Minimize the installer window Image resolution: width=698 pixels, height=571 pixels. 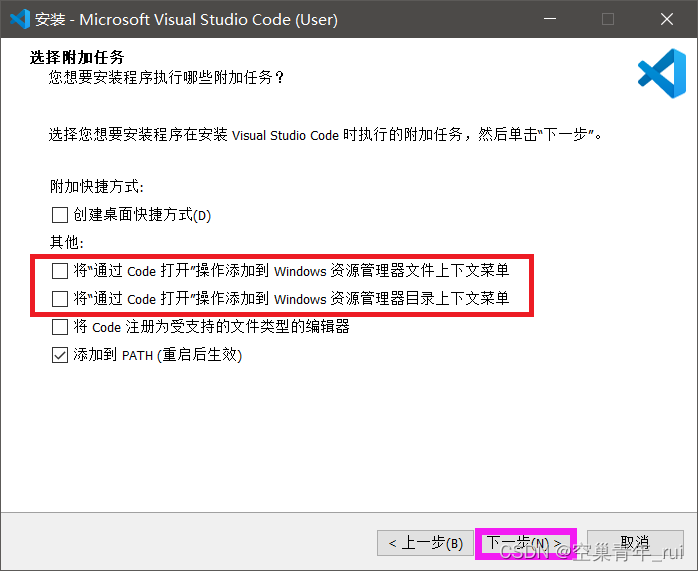tap(550, 19)
